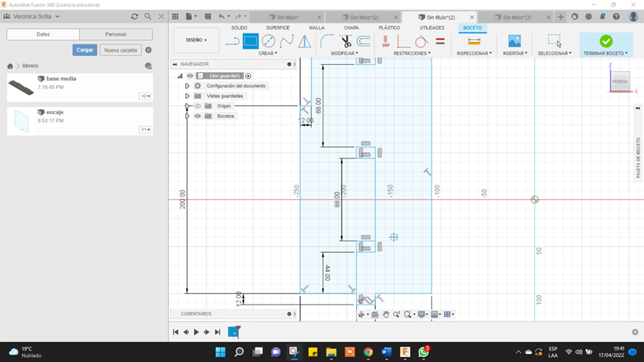This screenshot has width=644, height=362.
Task: Select the Circle sketch tool
Action: click(x=269, y=41)
